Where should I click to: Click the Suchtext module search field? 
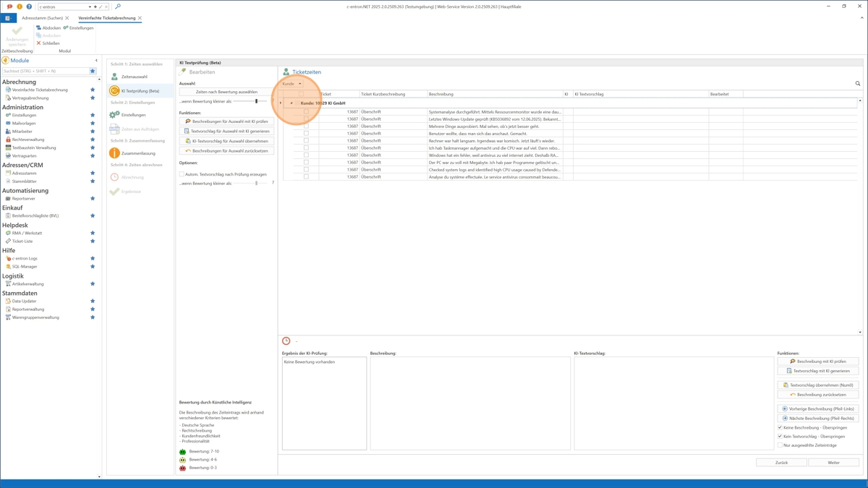pos(45,71)
